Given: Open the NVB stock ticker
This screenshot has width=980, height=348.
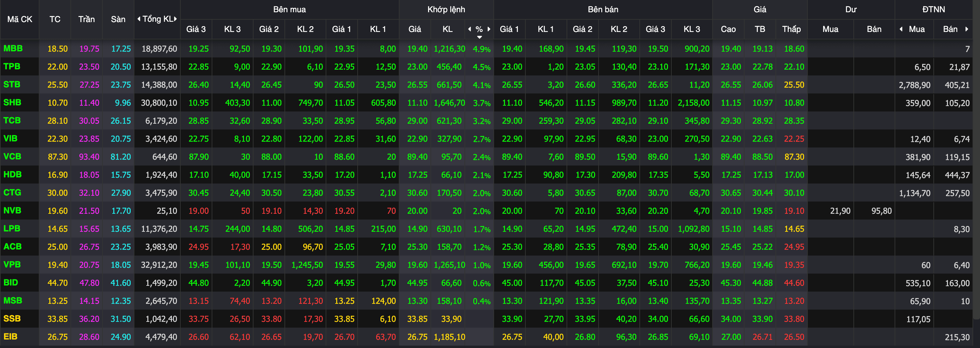Looking at the screenshot, I should (x=12, y=210).
